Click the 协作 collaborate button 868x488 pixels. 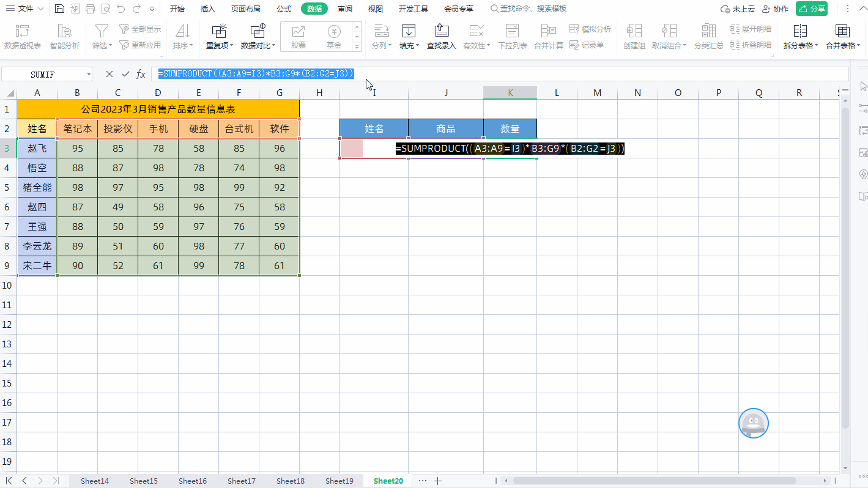coord(775,9)
